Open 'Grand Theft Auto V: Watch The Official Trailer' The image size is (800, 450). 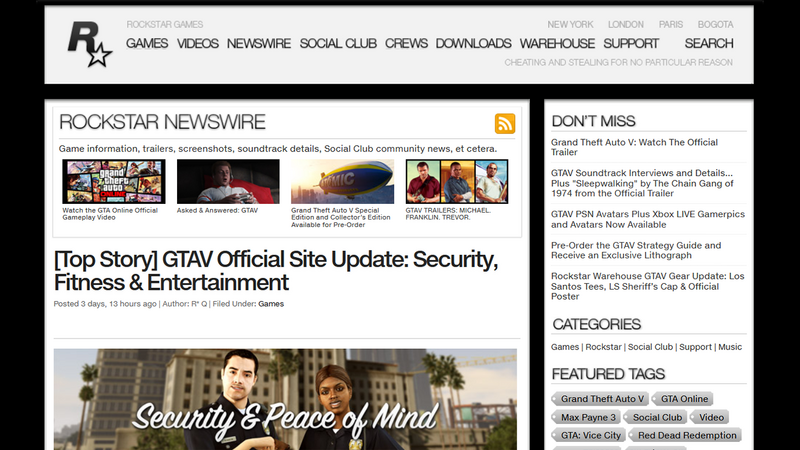tap(634, 147)
